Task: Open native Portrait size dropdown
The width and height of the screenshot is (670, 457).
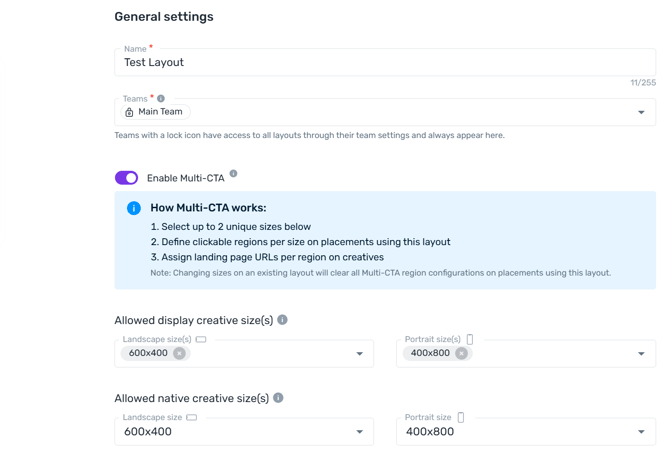Action: coord(641,432)
